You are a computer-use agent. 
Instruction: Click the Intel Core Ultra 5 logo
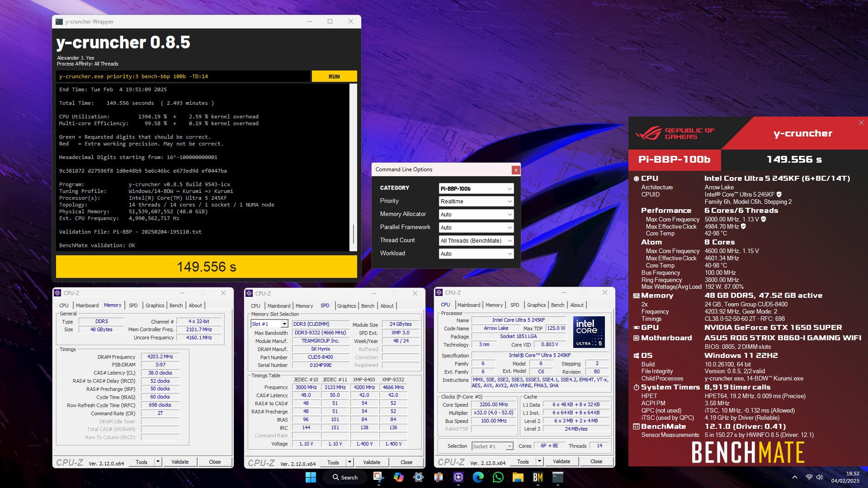589,332
